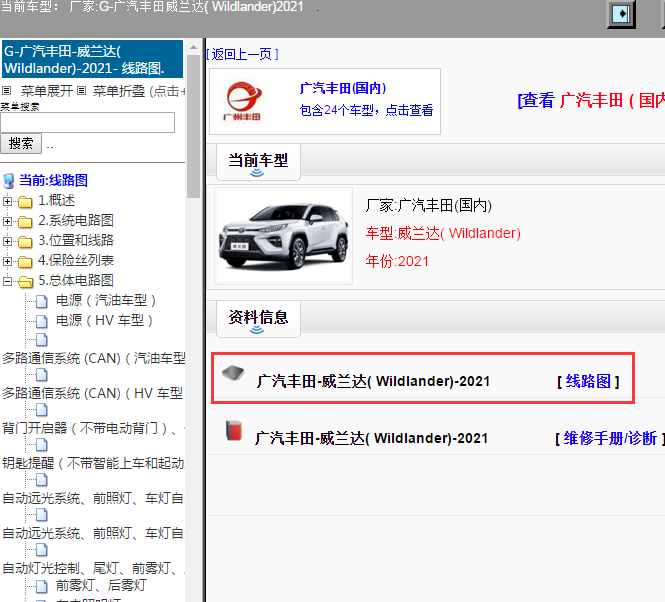Screen dimensions: 665x602
Task: Select 多路通信系统 (CAN)（HV 车型 item
Action: click(93, 394)
